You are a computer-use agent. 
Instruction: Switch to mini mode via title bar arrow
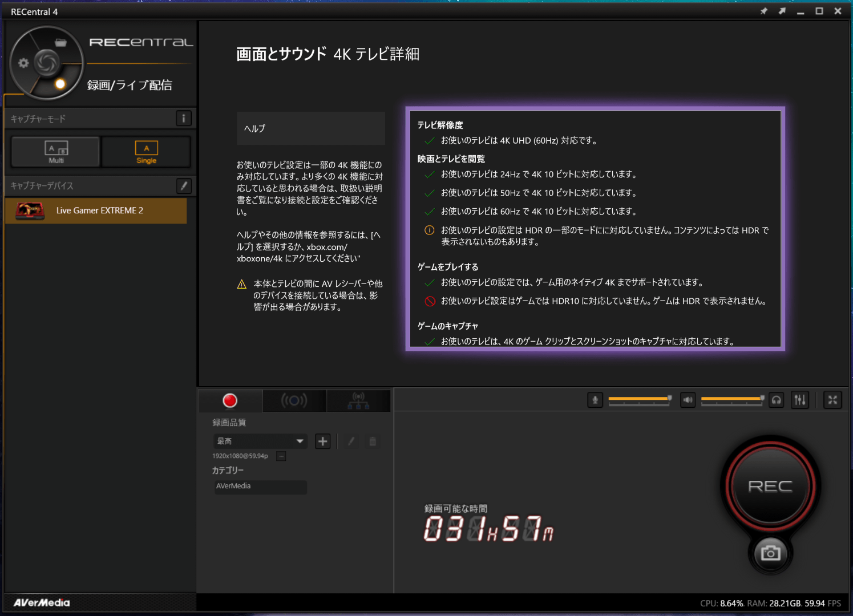click(782, 11)
